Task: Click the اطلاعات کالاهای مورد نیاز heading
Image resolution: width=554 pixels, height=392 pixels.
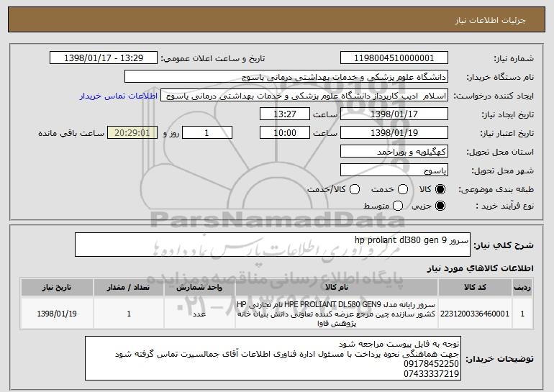Action: 480,268
